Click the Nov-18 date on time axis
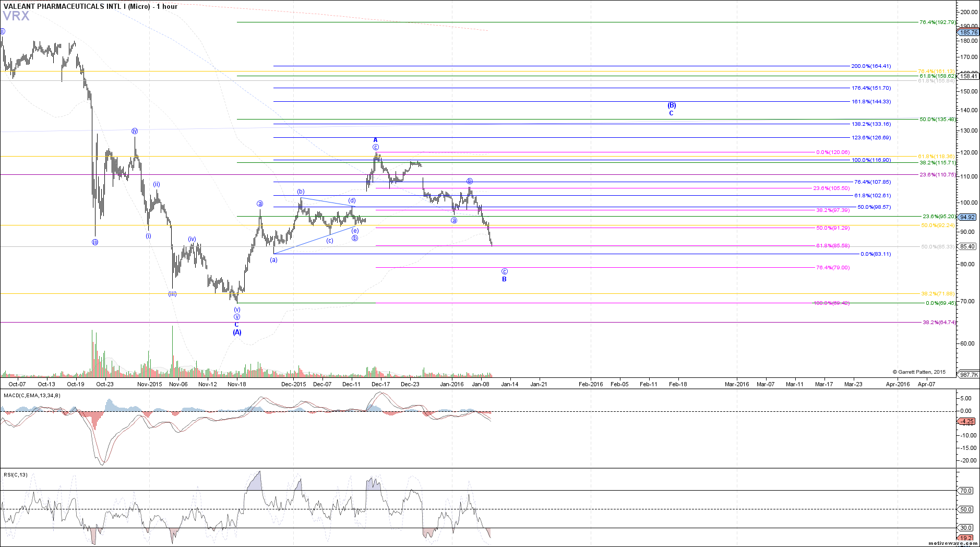 (237, 384)
